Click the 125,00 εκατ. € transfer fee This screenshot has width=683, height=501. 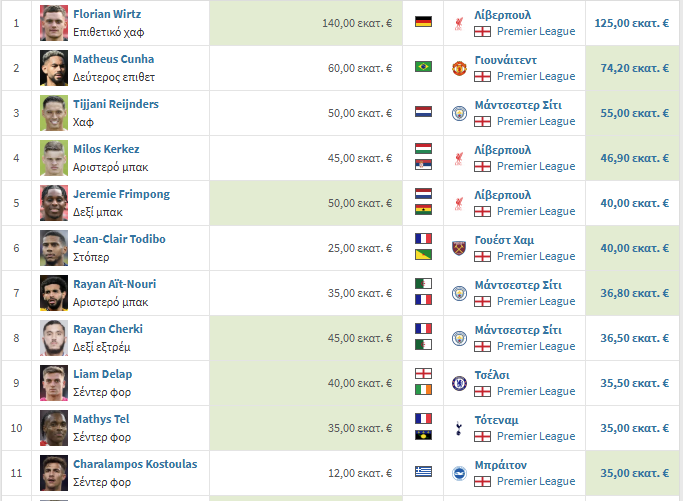point(632,23)
